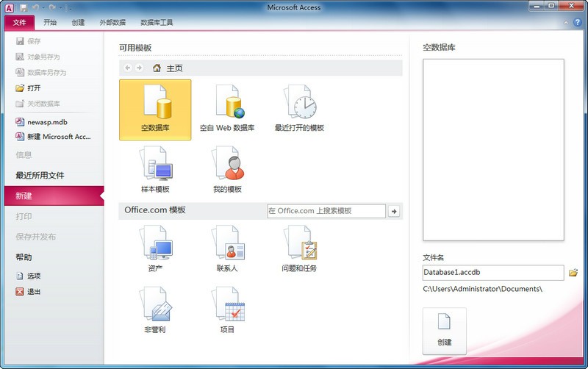Select the 资产 assets template
This screenshot has height=369, width=588.
click(155, 248)
